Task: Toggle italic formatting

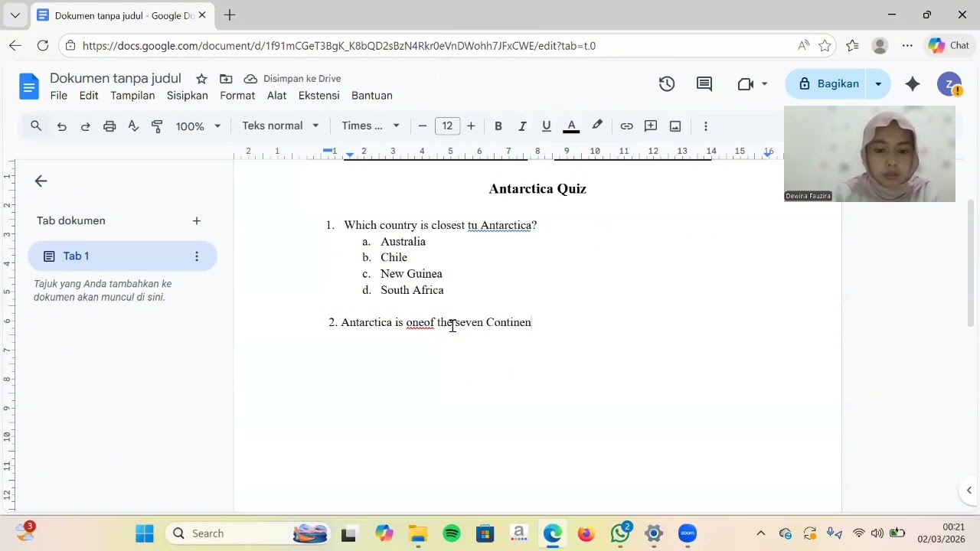Action: click(522, 126)
